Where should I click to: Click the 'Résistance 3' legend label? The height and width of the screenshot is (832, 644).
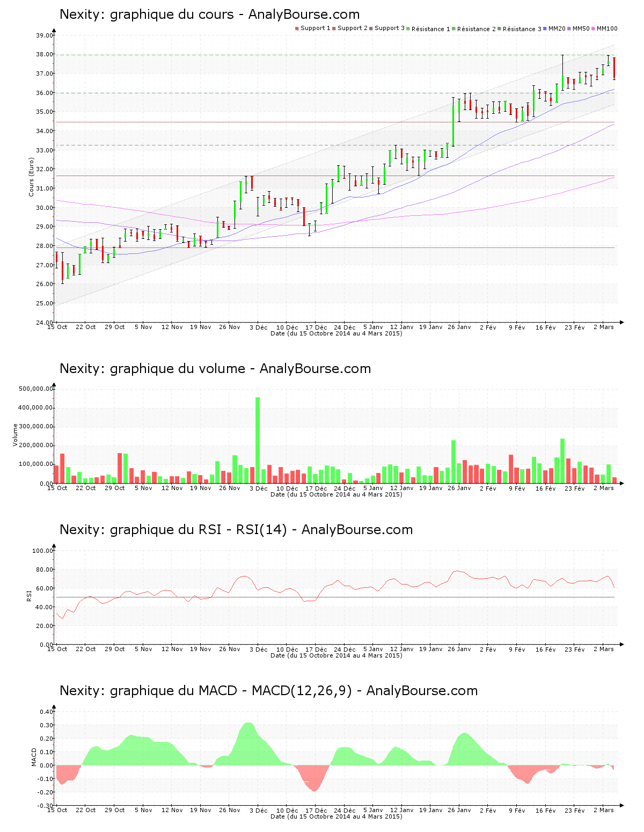click(522, 28)
